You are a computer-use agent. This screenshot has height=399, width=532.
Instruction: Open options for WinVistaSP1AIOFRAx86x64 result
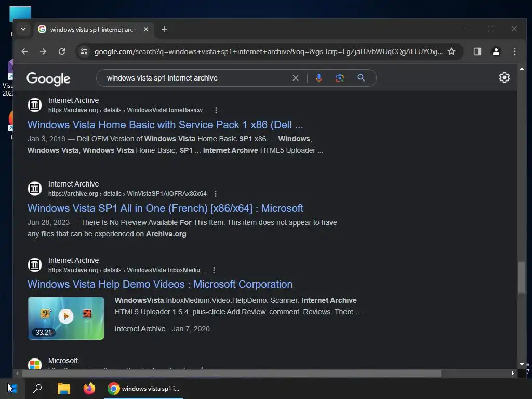[216, 194]
